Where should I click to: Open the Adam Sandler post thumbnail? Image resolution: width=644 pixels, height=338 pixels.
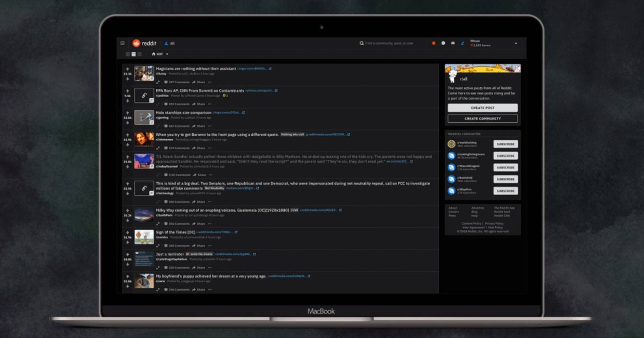[x=144, y=161]
